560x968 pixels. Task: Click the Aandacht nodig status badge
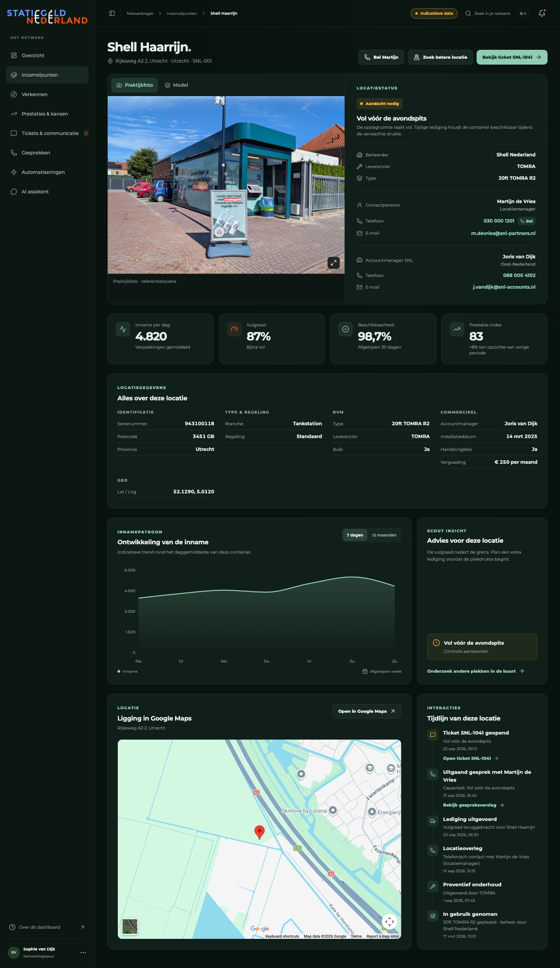click(380, 104)
